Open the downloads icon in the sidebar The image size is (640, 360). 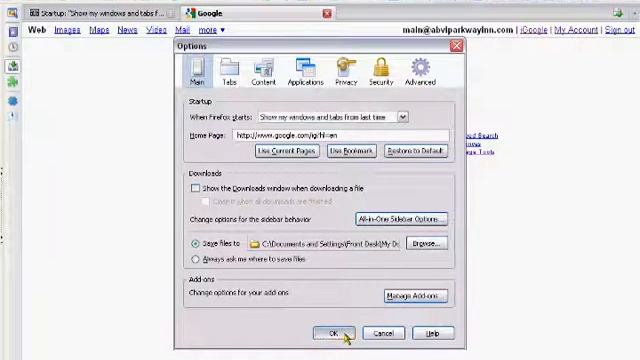13,66
